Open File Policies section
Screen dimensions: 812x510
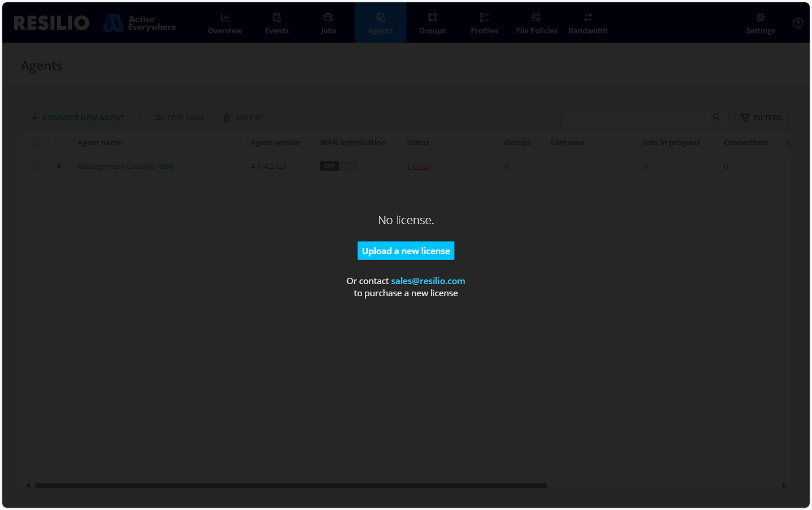pos(536,24)
